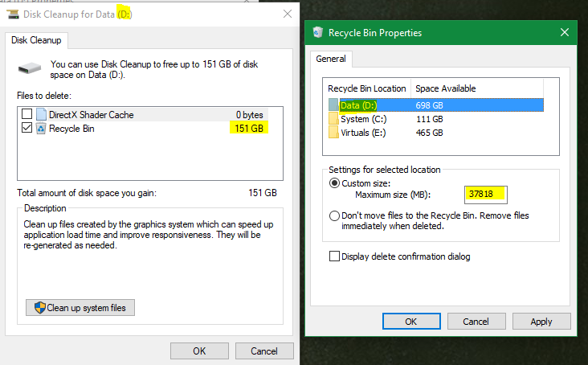Click the Data (D:) drive folder icon

pos(333,105)
